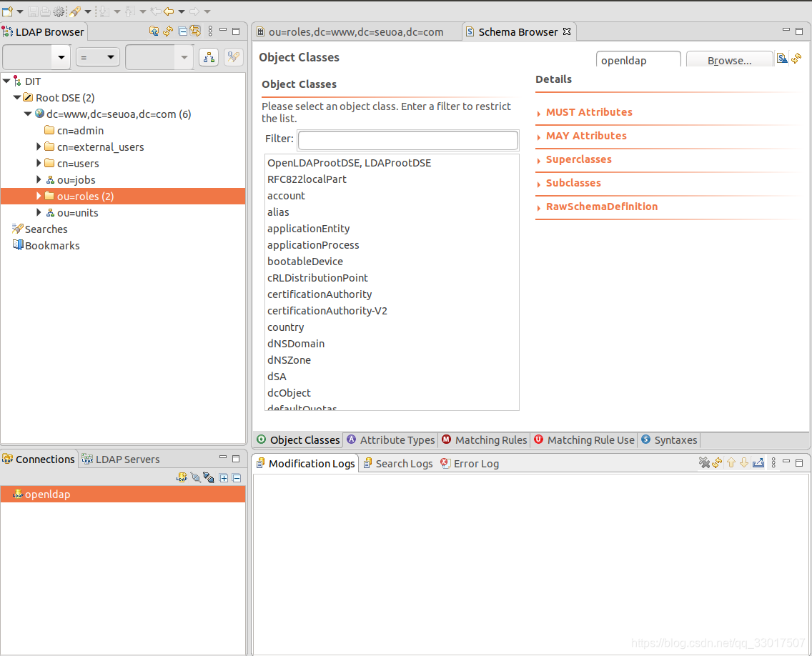
Task: Select the dcObject object class
Action: tap(289, 392)
